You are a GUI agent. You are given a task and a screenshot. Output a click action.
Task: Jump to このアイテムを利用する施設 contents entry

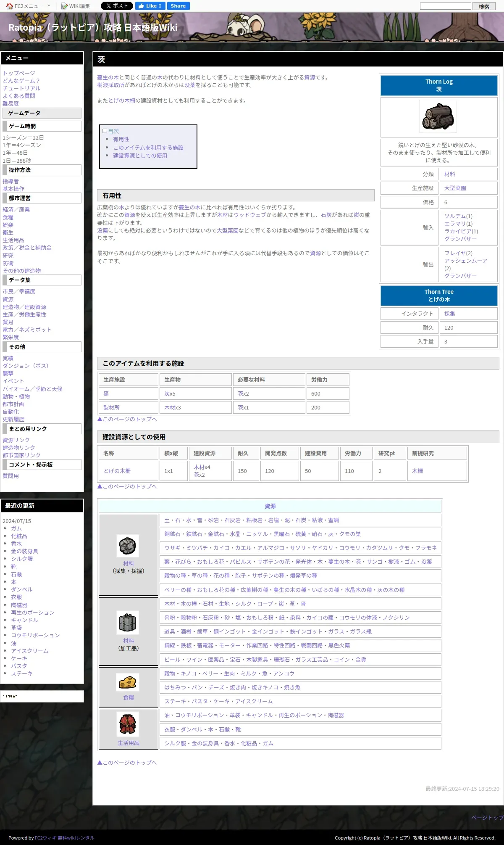(148, 148)
